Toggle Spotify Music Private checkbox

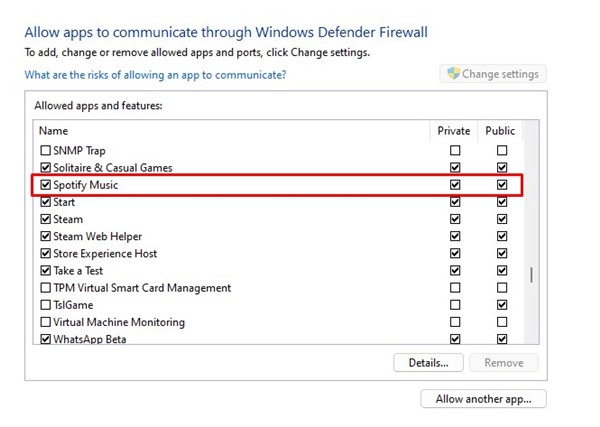(455, 185)
